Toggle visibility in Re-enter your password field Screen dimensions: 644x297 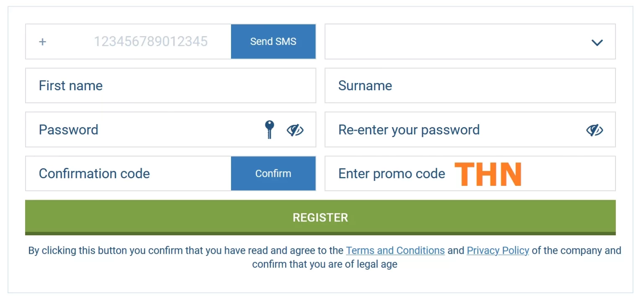tap(595, 130)
